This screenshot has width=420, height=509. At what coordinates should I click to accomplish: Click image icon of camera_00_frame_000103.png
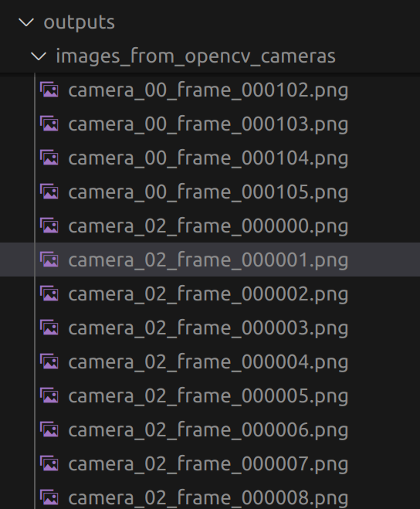[x=49, y=124]
